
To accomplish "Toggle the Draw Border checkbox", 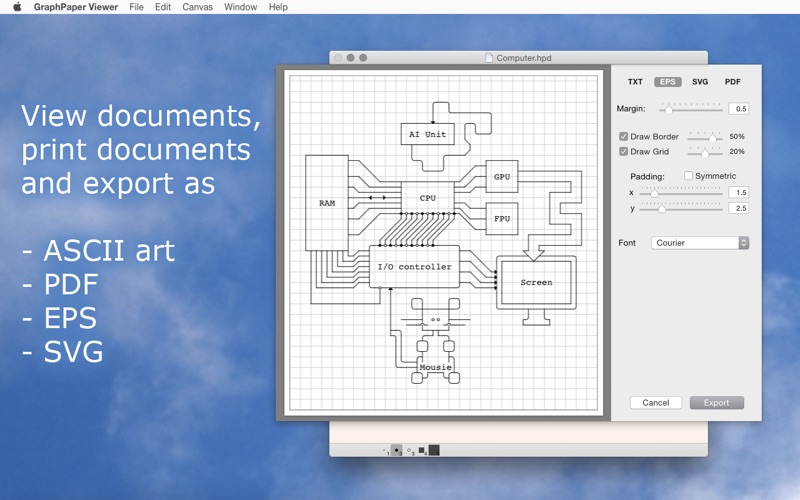I will (x=623, y=136).
